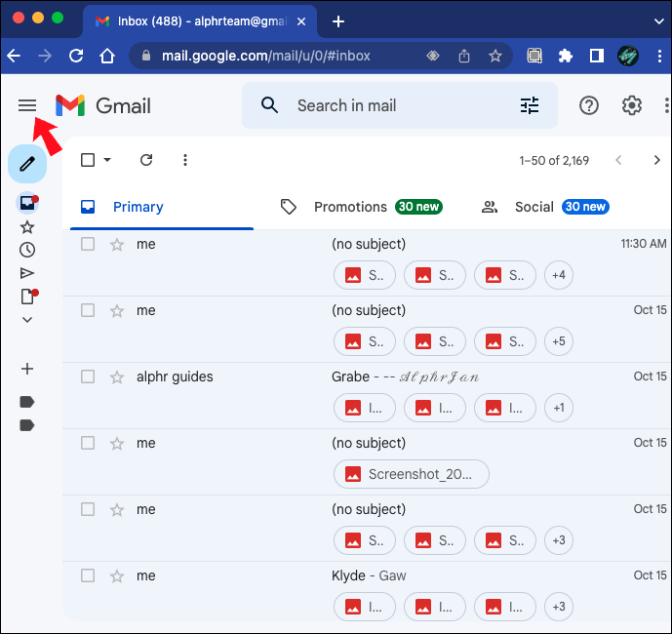Open the second label tag icon in sidebar
672x634 pixels.
[27, 425]
